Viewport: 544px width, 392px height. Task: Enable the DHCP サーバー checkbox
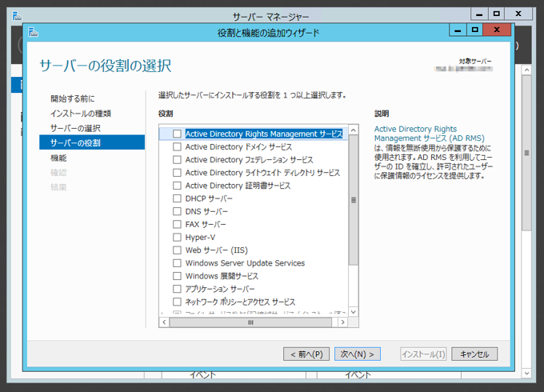[177, 198]
